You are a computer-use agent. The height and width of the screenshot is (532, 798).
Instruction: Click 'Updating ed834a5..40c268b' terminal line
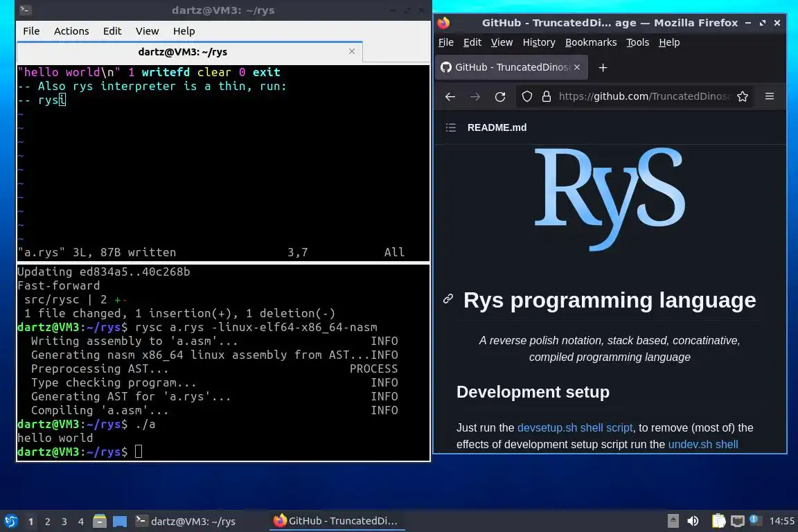tap(104, 272)
